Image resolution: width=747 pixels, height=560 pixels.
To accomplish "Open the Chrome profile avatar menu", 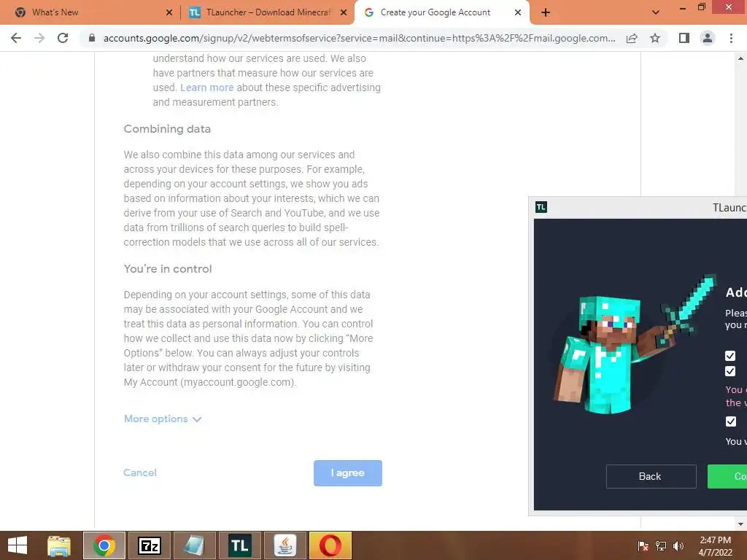I will point(708,38).
